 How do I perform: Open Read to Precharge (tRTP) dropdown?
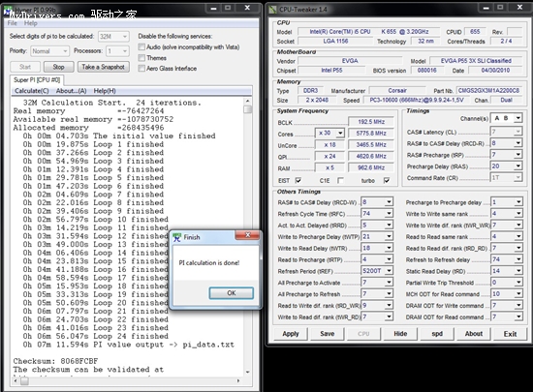click(389, 259)
